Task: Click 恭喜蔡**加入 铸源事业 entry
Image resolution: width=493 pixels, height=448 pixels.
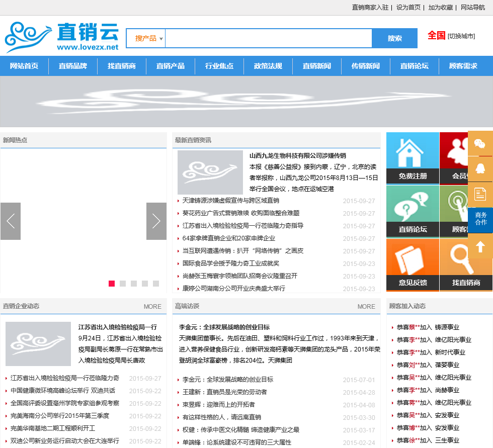Action: (428, 327)
